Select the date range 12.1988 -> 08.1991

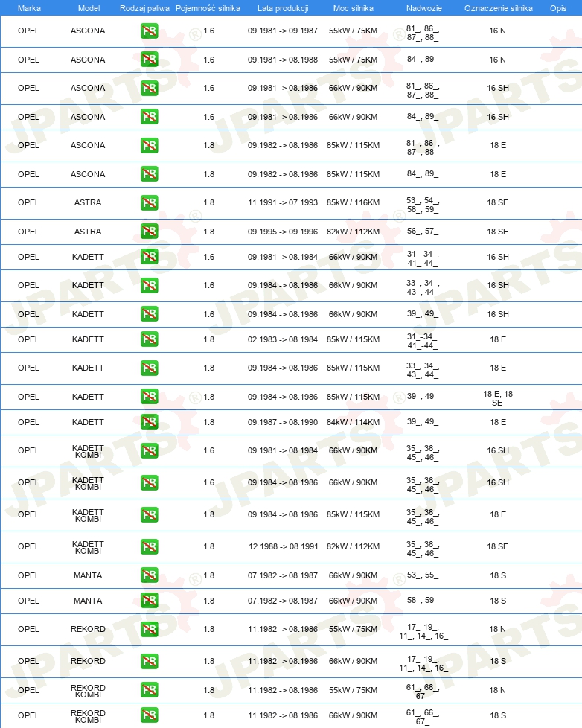tap(283, 547)
